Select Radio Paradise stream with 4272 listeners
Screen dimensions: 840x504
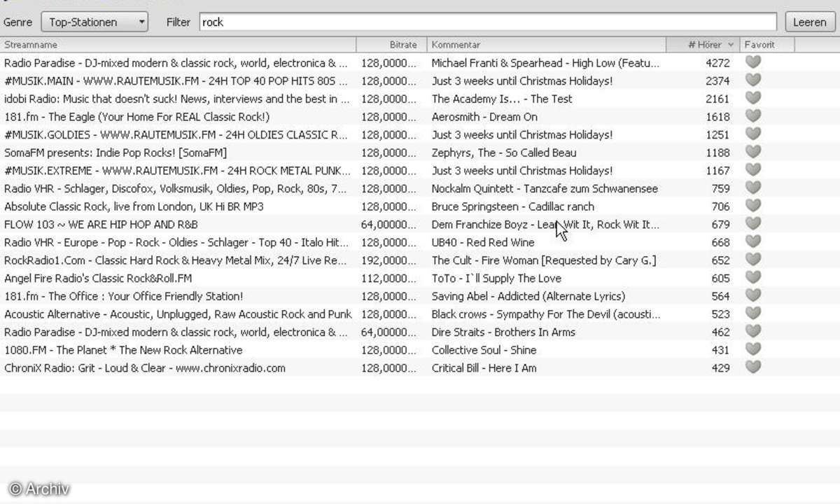click(x=176, y=63)
